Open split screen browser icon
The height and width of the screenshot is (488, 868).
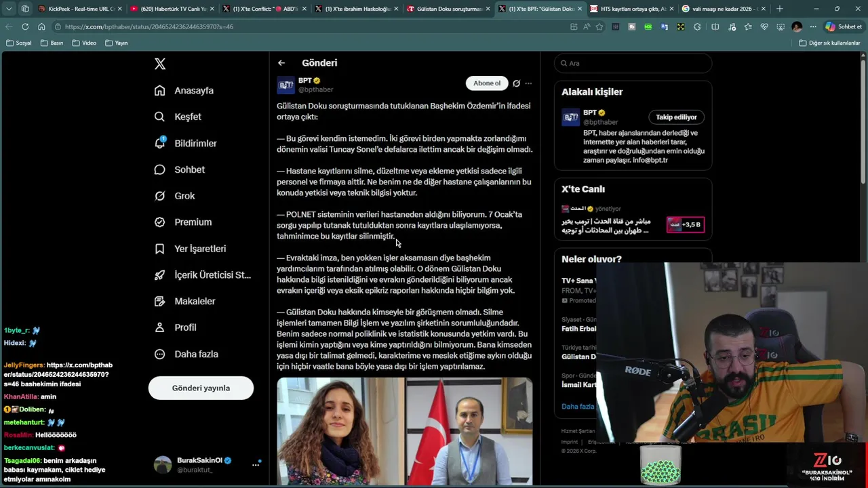click(715, 26)
